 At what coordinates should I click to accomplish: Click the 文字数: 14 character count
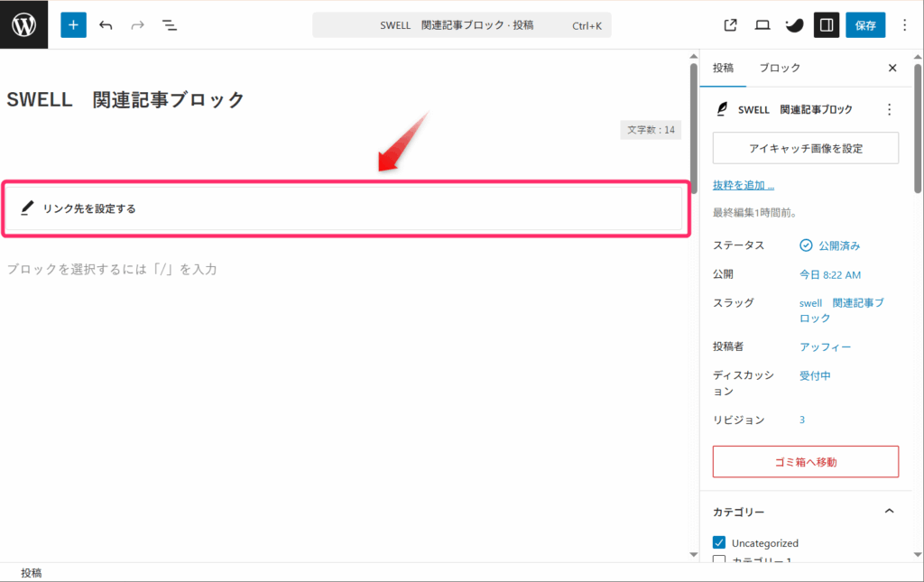tap(651, 130)
